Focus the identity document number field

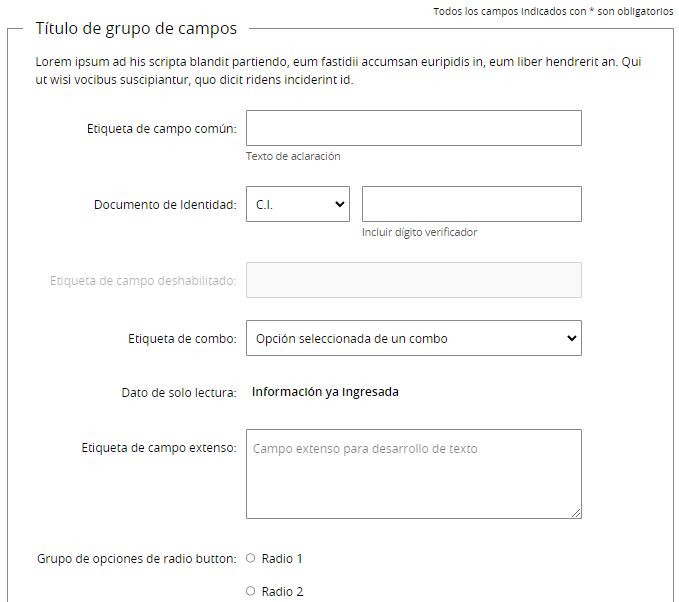471,204
